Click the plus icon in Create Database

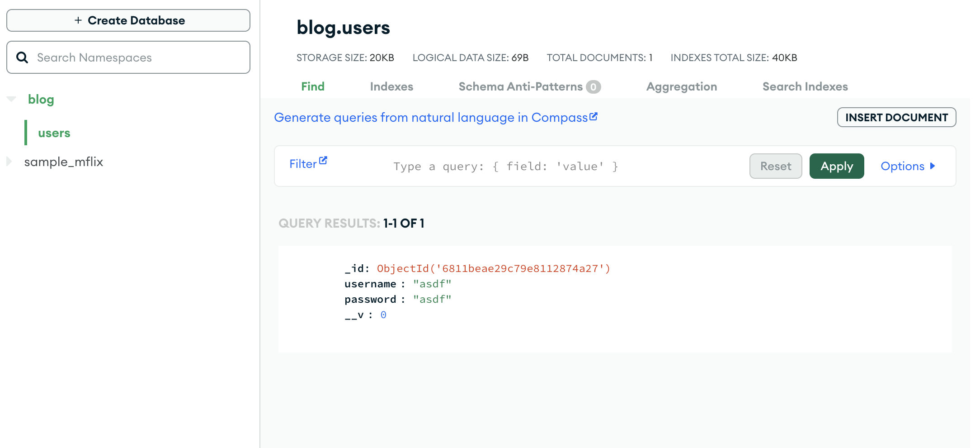tap(78, 20)
